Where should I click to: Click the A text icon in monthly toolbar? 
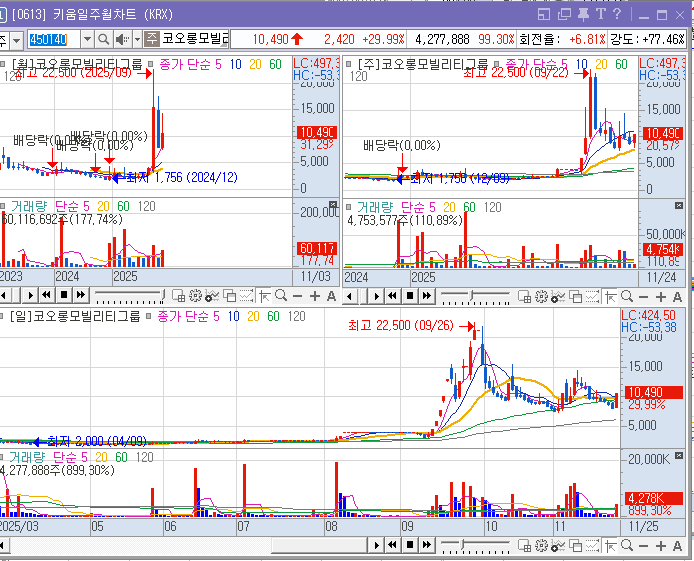pos(331,296)
